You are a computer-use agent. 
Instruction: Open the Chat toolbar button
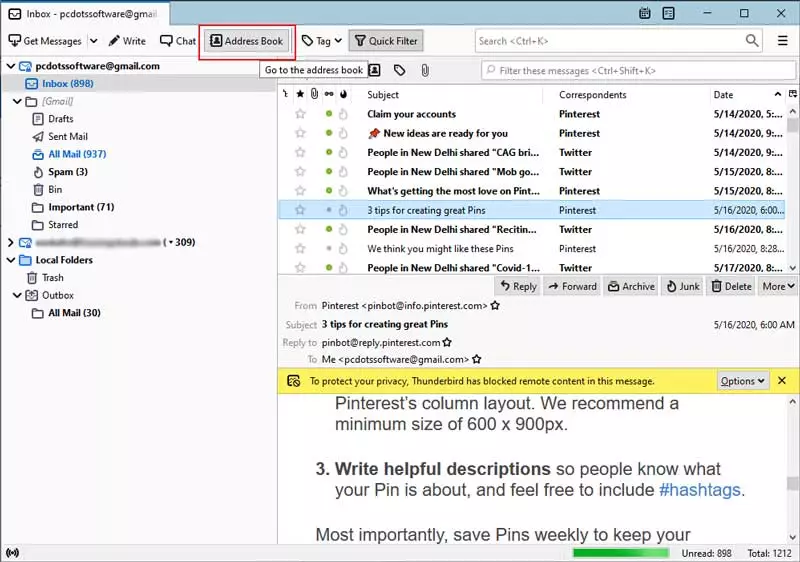(178, 41)
